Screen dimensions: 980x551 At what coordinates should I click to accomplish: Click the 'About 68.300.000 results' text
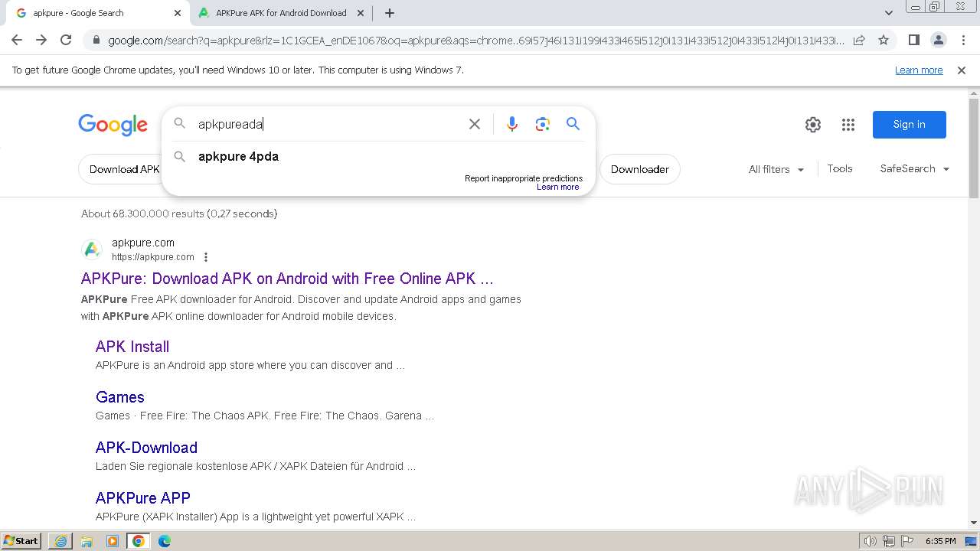pyautogui.click(x=179, y=214)
